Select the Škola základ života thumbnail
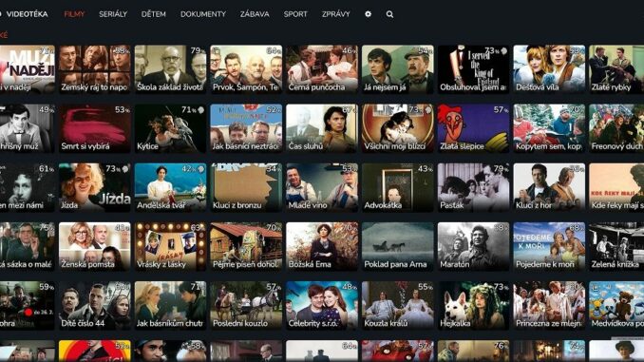The height and width of the screenshot is (362, 644). pyautogui.click(x=170, y=69)
